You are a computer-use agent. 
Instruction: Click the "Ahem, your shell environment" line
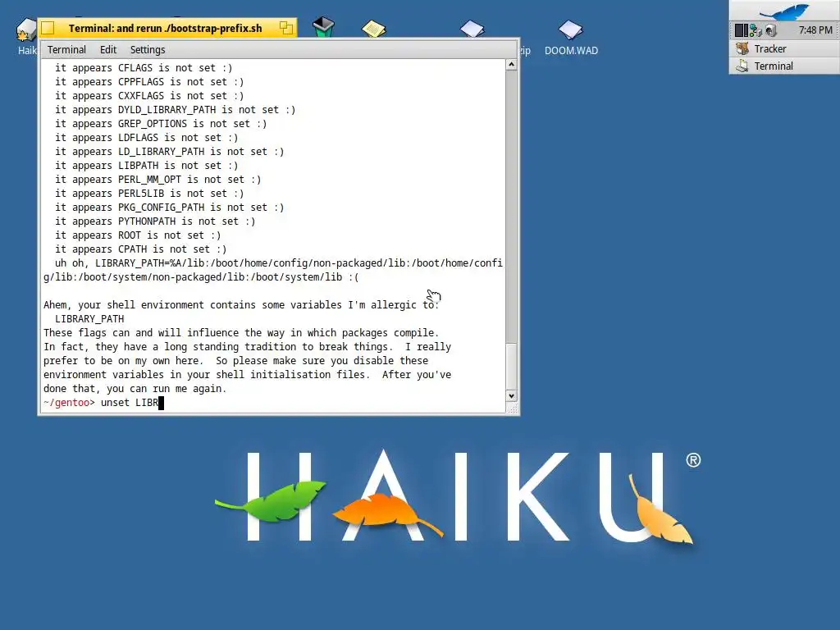[241, 305]
